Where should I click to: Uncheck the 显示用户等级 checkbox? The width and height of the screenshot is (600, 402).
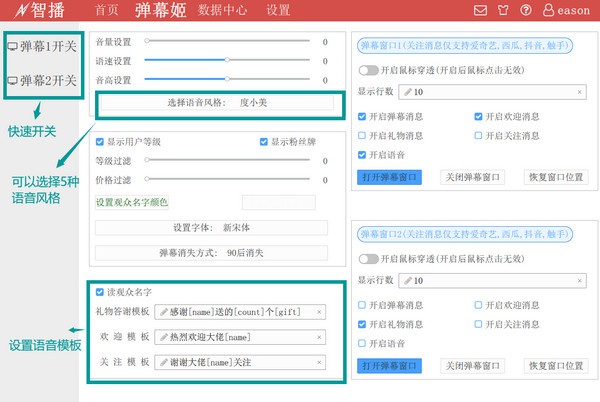click(99, 142)
